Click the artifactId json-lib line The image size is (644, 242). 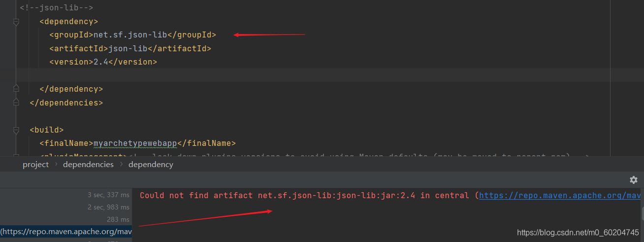(x=130, y=48)
